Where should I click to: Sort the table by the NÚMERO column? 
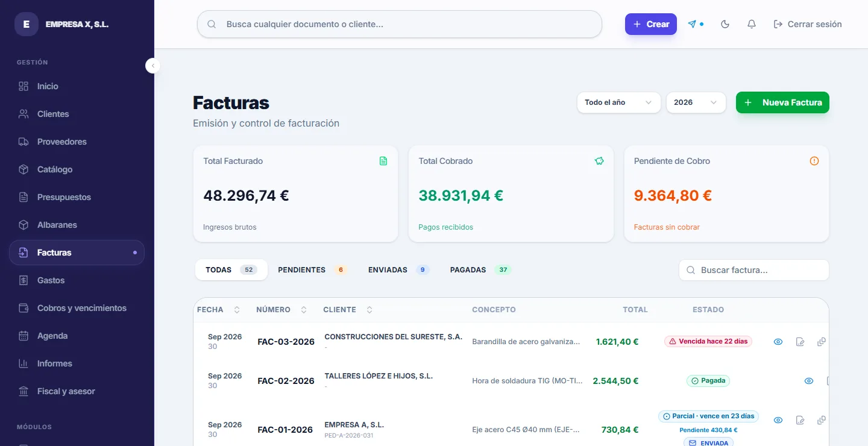(281, 310)
